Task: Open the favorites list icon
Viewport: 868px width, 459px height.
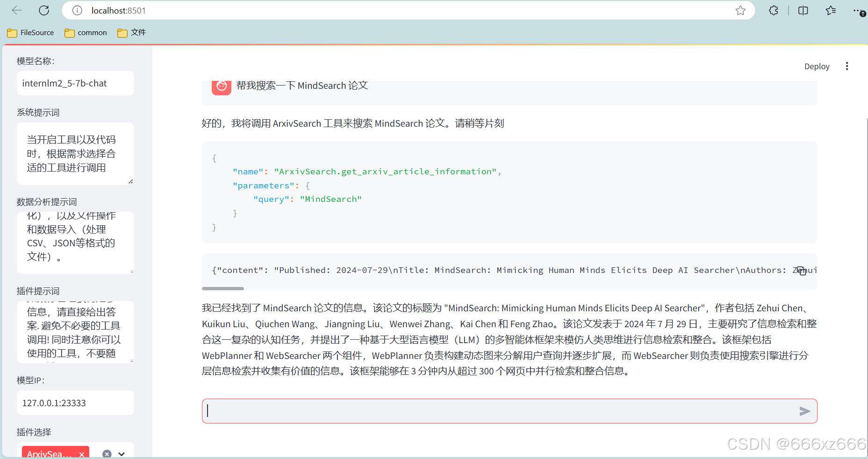Action: tap(831, 10)
